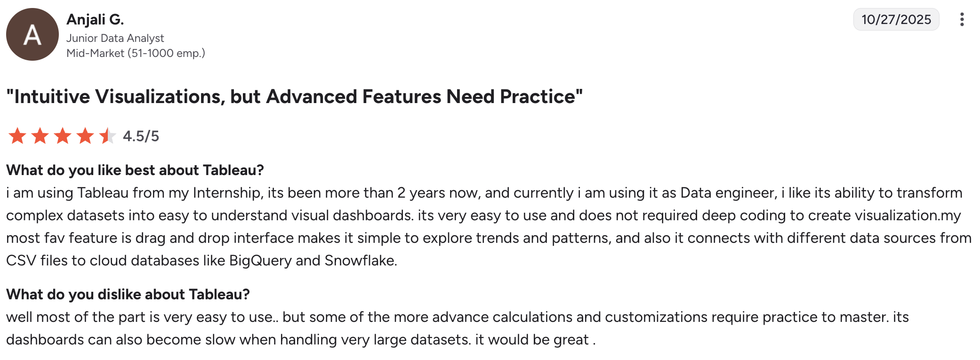This screenshot has height=360, width=980.
Task: Click "What do you like best about Tableau?" heading
Action: pyautogui.click(x=135, y=170)
